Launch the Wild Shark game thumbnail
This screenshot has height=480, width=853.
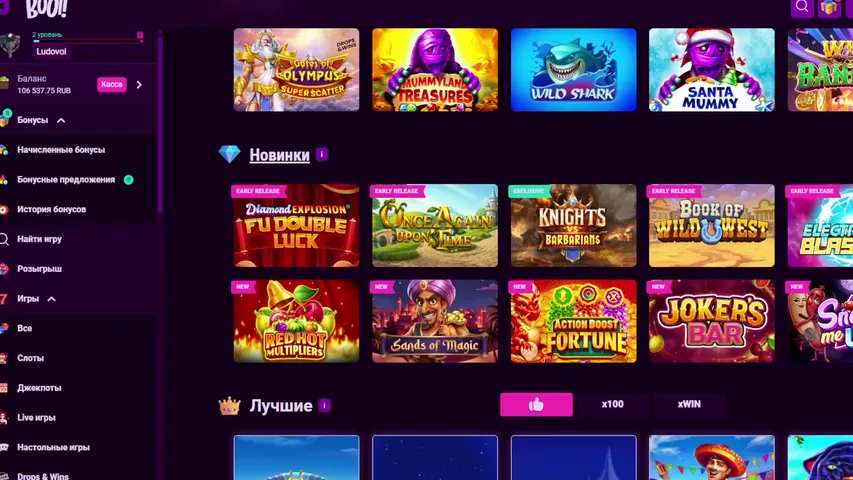(x=573, y=70)
